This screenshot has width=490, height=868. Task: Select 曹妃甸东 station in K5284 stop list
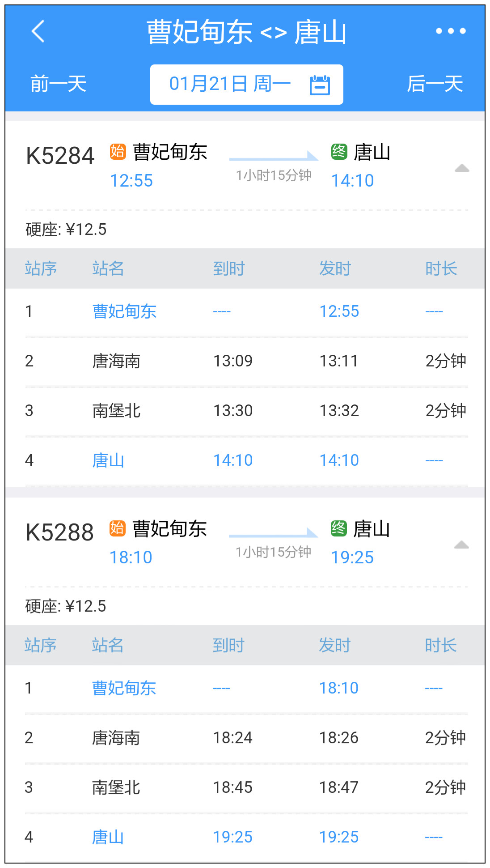[124, 311]
